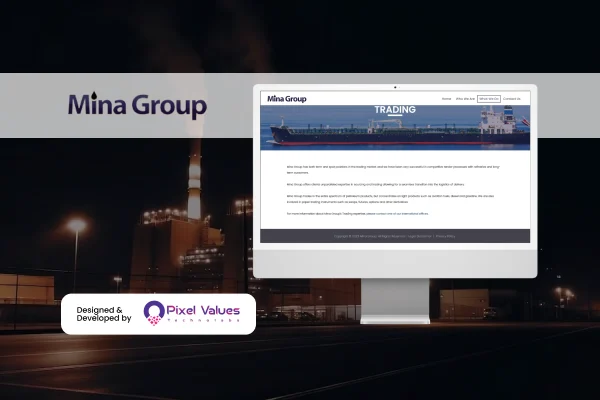Image resolution: width=600 pixels, height=400 pixels.
Task: Click the Pixel Values pin logo icon
Action: [156, 314]
